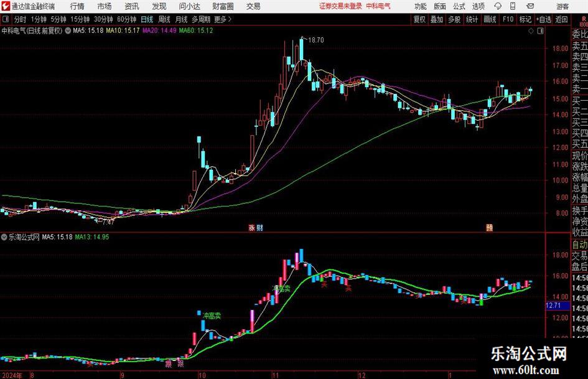This screenshot has width=588, height=379.
Task: Click the MA60: 15.12 label
Action: point(196,30)
